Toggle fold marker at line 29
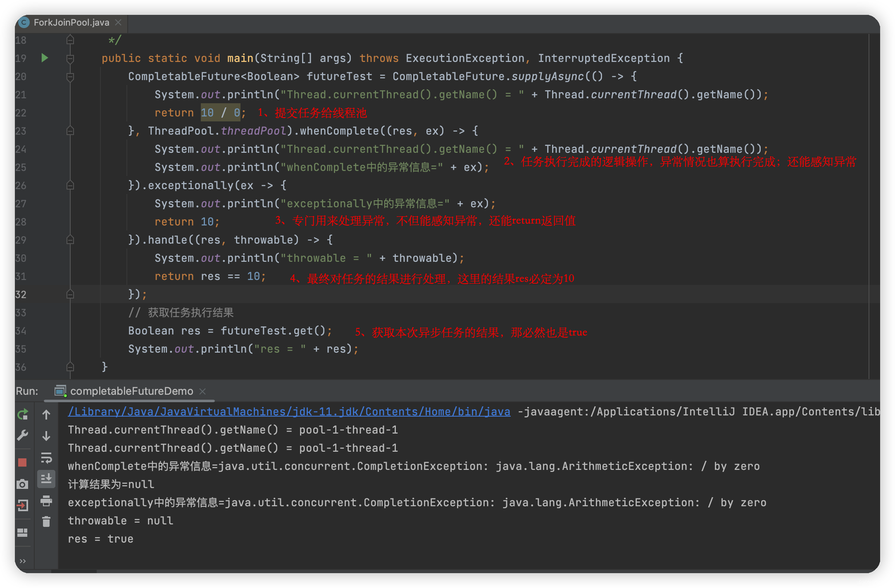The height and width of the screenshot is (588, 895). 70,239
